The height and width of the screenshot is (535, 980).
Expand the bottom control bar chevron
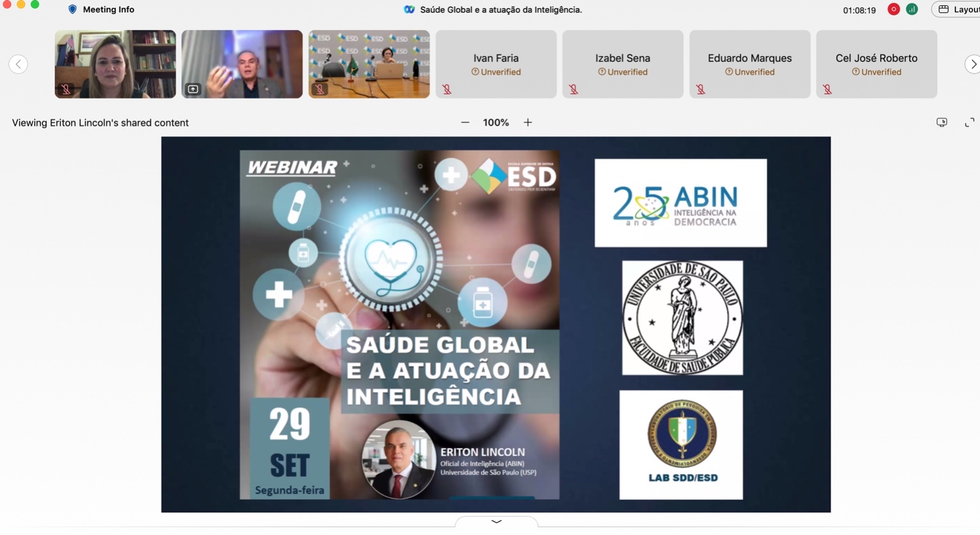(496, 522)
